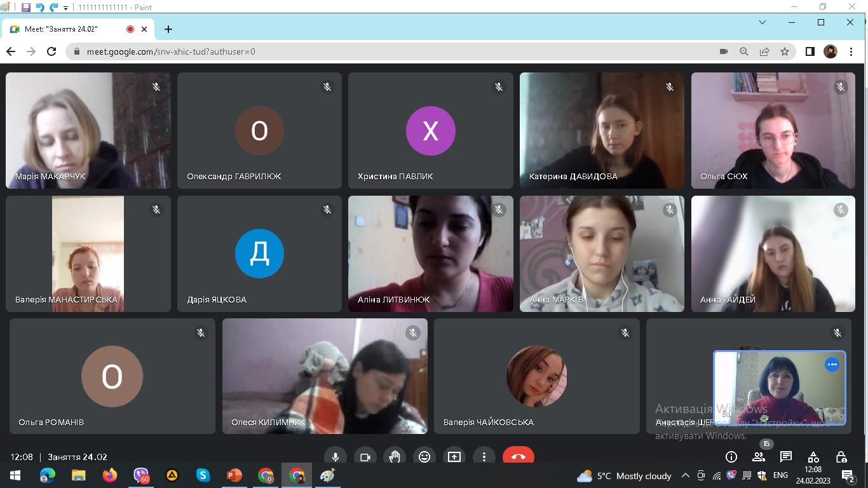The width and height of the screenshot is (868, 488).
Task: Open the meeting details info icon
Action: click(x=731, y=456)
